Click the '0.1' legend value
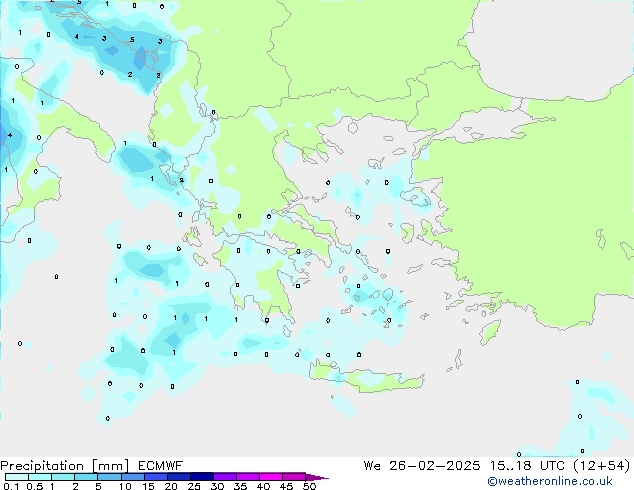The image size is (634, 490). 11,486
